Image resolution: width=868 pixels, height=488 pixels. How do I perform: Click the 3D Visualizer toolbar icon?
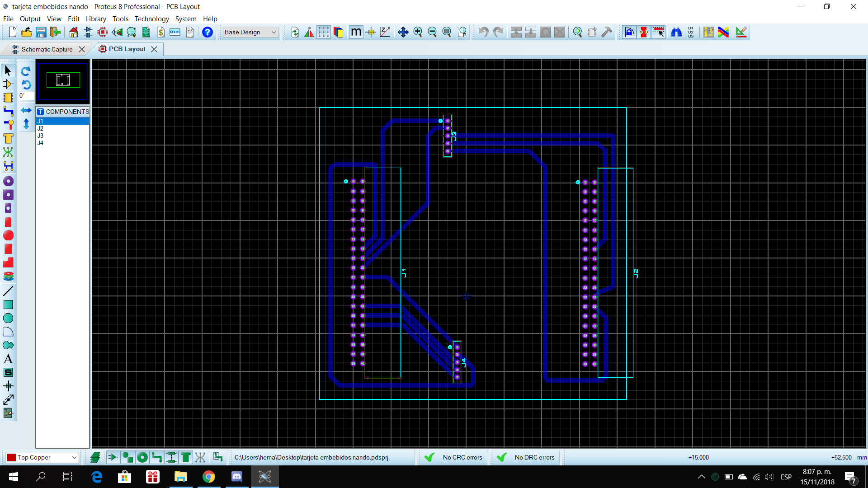tap(117, 32)
